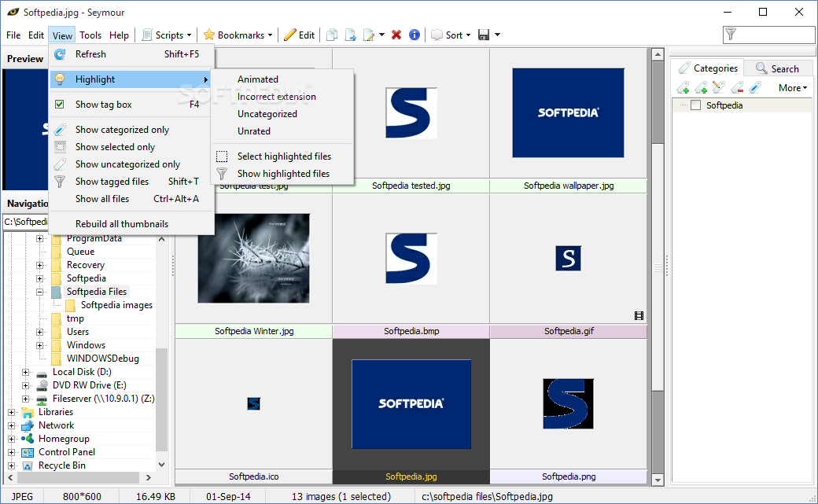This screenshot has width=818, height=504.
Task: Choose Refresh from View menu
Action: click(131, 54)
